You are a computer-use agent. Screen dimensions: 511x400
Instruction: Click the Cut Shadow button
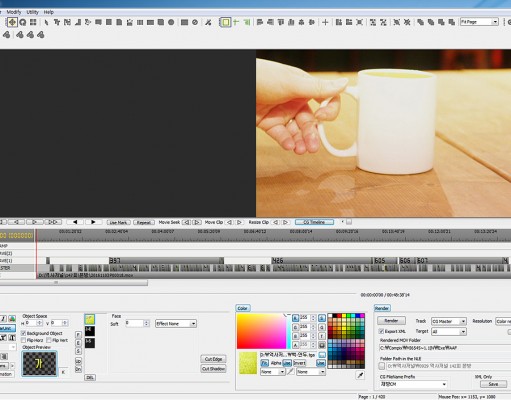[x=213, y=369]
